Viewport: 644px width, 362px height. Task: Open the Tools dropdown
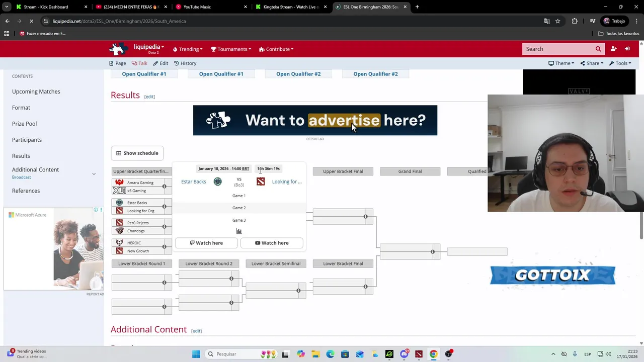(x=620, y=63)
